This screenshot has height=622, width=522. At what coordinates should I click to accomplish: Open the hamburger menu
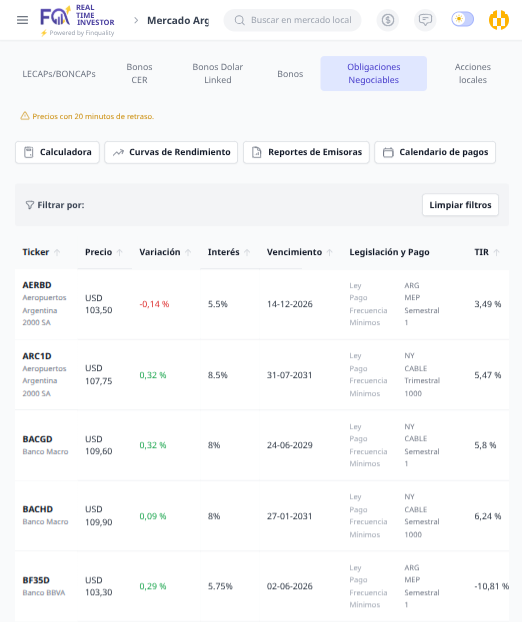point(23,20)
